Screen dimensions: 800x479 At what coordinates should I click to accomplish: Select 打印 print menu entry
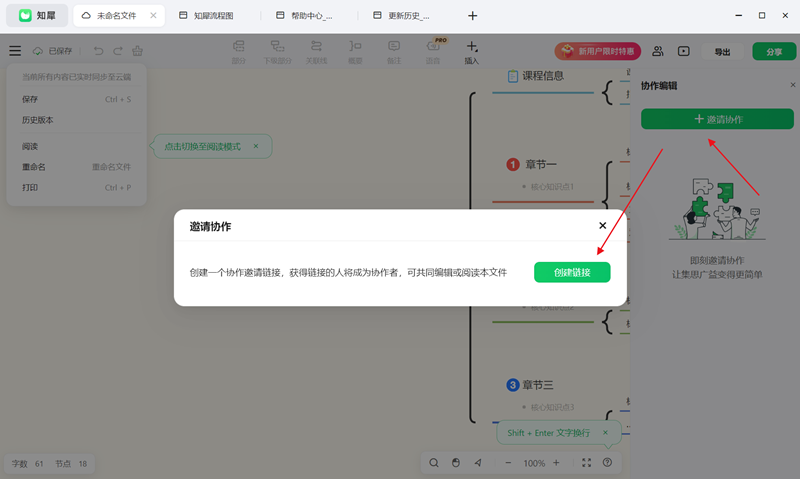77,188
